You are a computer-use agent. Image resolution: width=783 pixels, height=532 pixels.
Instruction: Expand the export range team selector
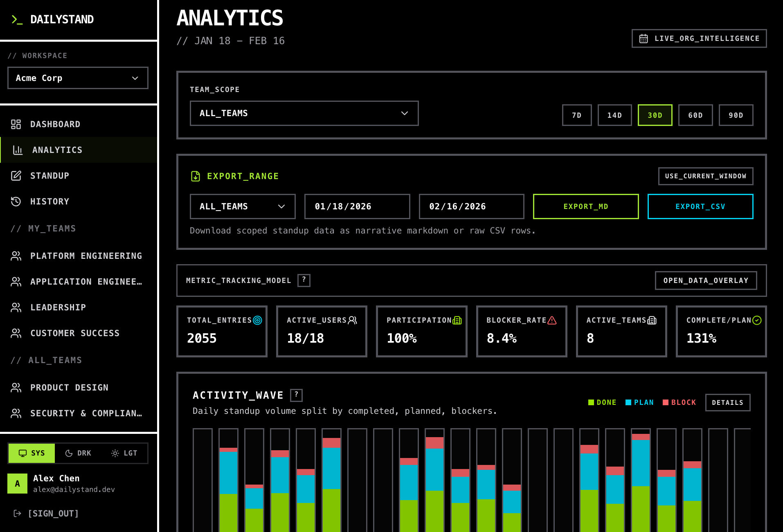[242, 207]
